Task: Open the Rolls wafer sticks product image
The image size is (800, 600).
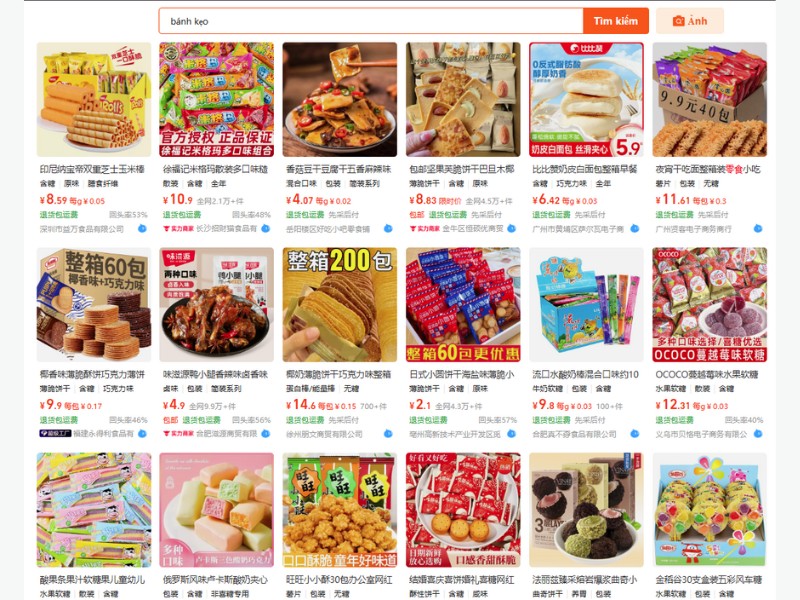Action: point(94,99)
